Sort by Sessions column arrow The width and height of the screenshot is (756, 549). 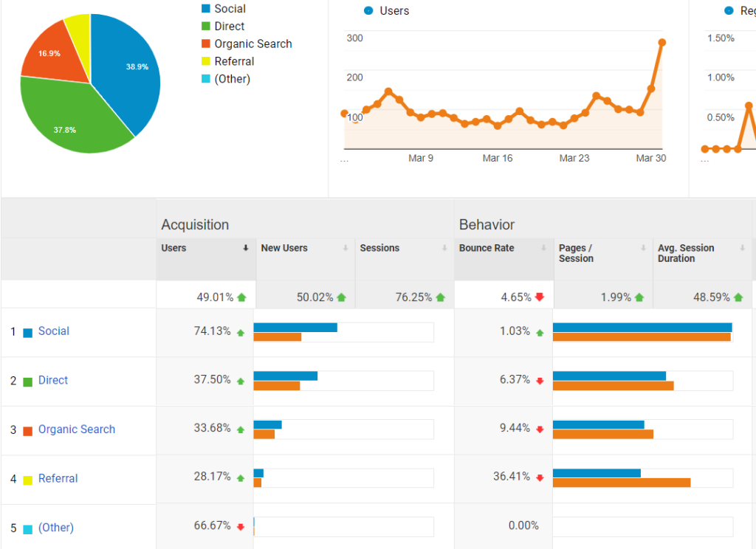tap(444, 249)
